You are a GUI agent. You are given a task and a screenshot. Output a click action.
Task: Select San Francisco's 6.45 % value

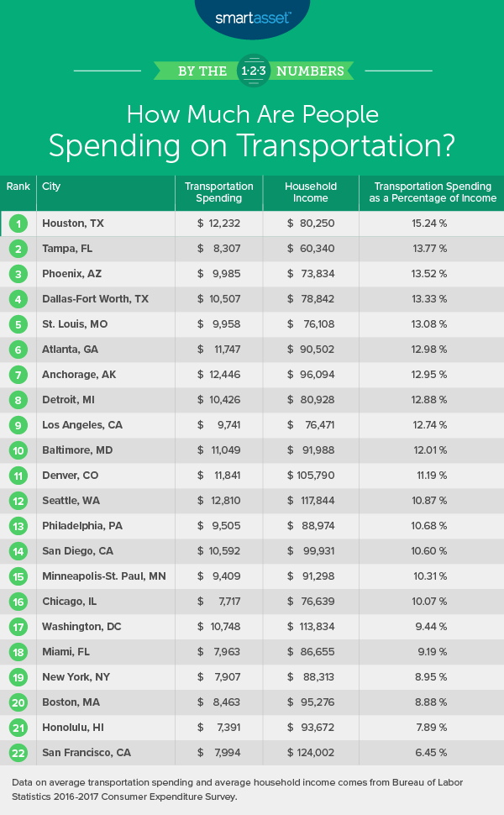pyautogui.click(x=429, y=753)
